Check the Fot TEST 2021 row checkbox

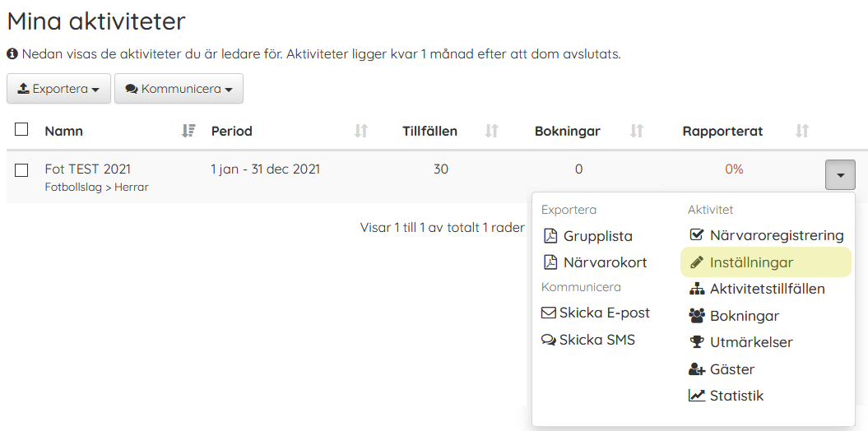21,170
